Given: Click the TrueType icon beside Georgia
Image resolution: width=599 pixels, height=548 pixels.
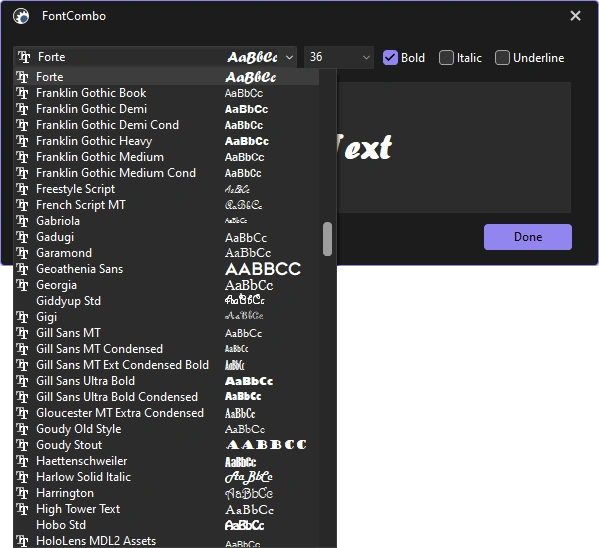Looking at the screenshot, I should pyautogui.click(x=23, y=285).
